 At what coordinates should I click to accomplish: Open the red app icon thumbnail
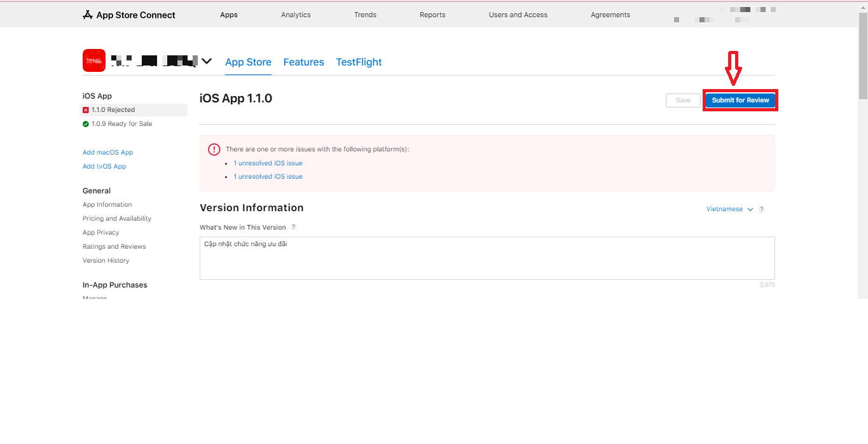pos(94,60)
